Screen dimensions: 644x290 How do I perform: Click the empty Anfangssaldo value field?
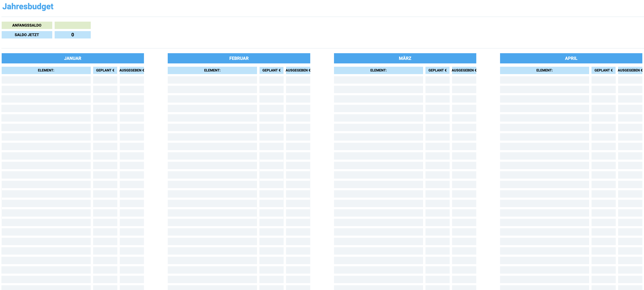72,25
